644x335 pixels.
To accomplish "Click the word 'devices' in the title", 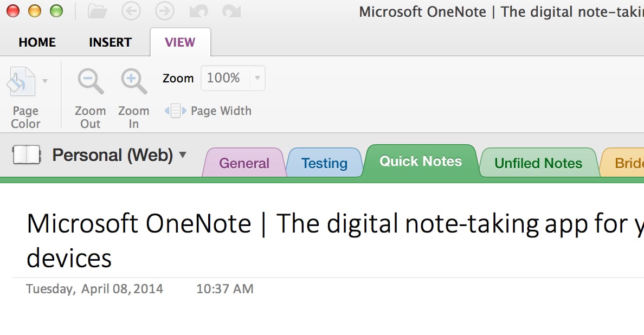I will 69,258.
